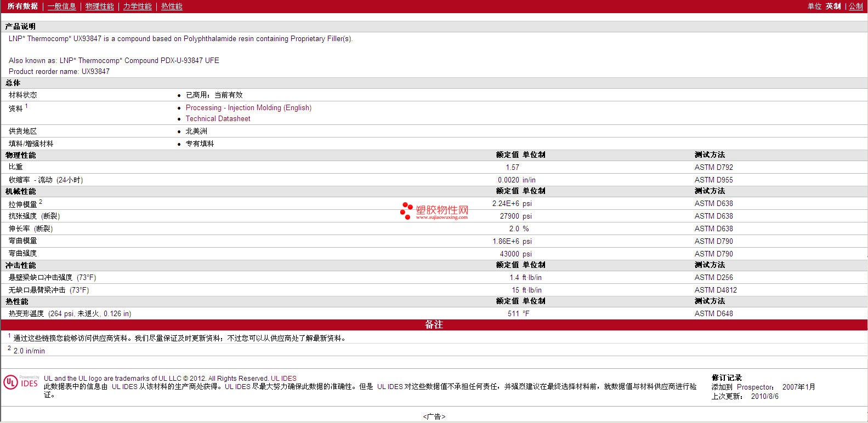
Task: Click flexural strength value 43000
Action: coord(509,254)
